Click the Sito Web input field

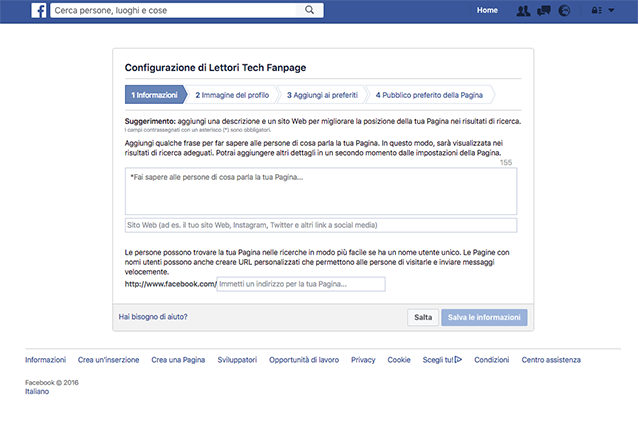point(321,225)
